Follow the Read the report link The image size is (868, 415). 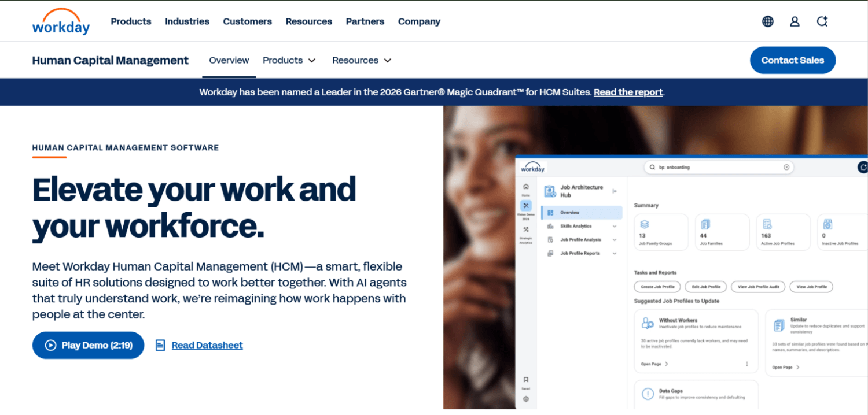tap(628, 92)
